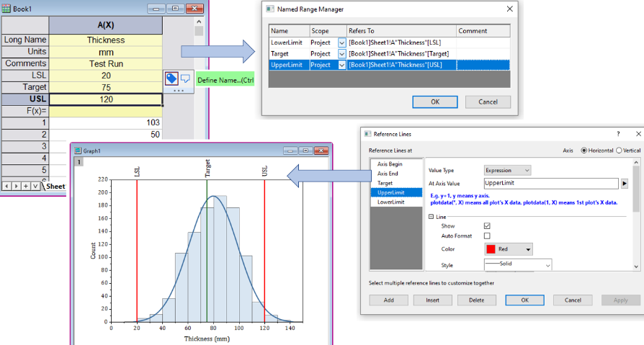Click the Graph1 layer 1 icon
The image size is (644, 345).
(x=79, y=163)
